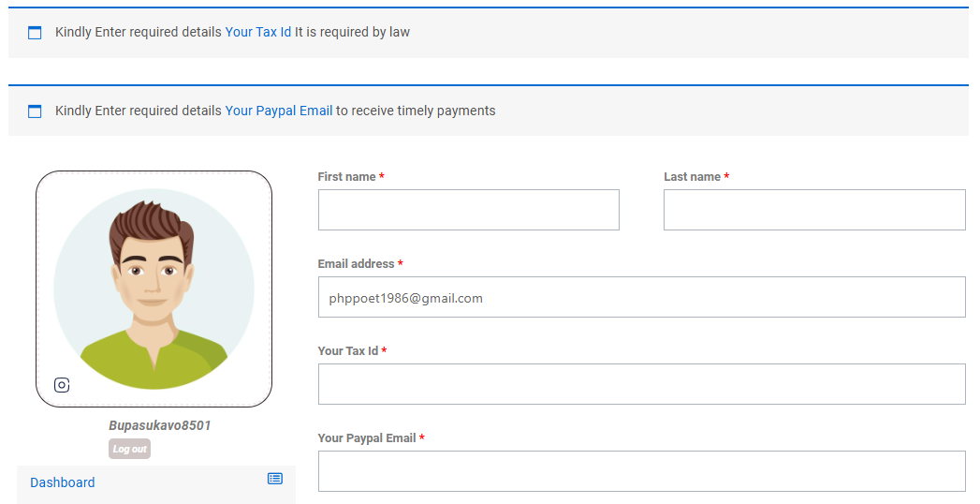Click the Your Tax Id form label

(348, 351)
